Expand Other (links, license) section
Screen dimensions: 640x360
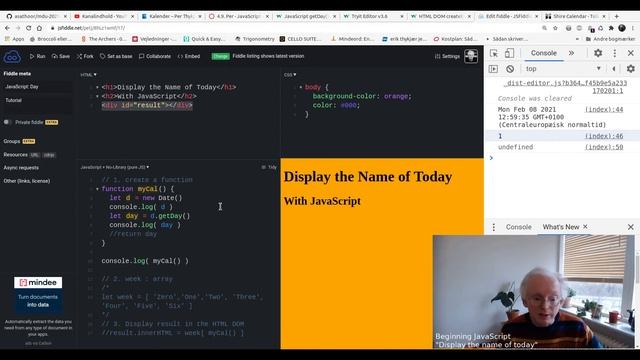pyautogui.click(x=27, y=181)
